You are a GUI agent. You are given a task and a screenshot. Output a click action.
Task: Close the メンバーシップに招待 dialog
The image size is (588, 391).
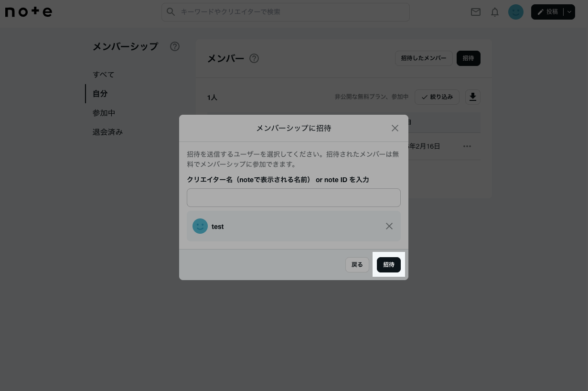click(395, 128)
